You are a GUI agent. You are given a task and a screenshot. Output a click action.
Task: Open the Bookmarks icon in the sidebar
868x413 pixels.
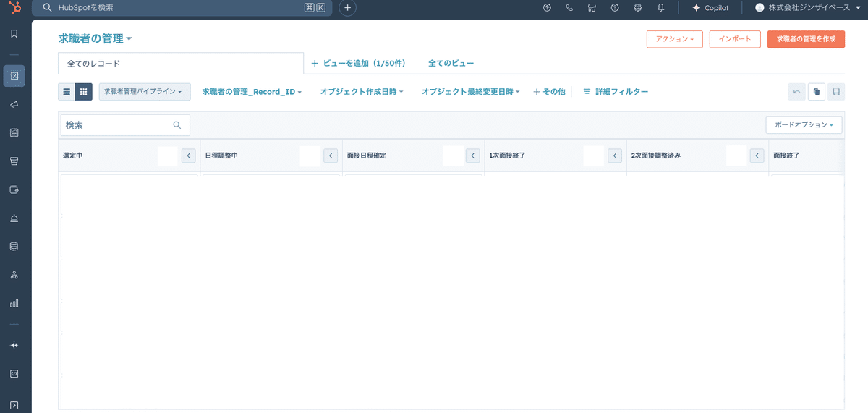(x=14, y=34)
